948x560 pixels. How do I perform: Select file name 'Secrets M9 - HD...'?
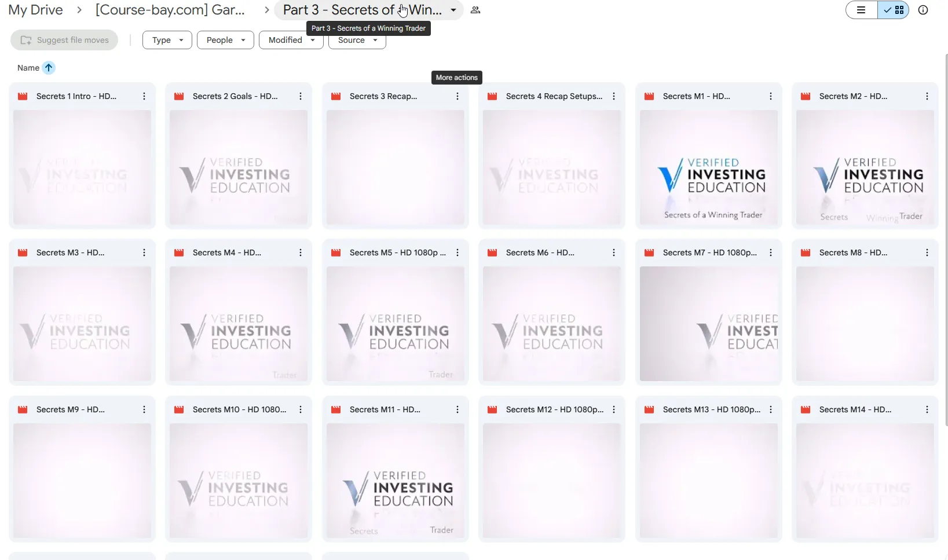tap(71, 409)
